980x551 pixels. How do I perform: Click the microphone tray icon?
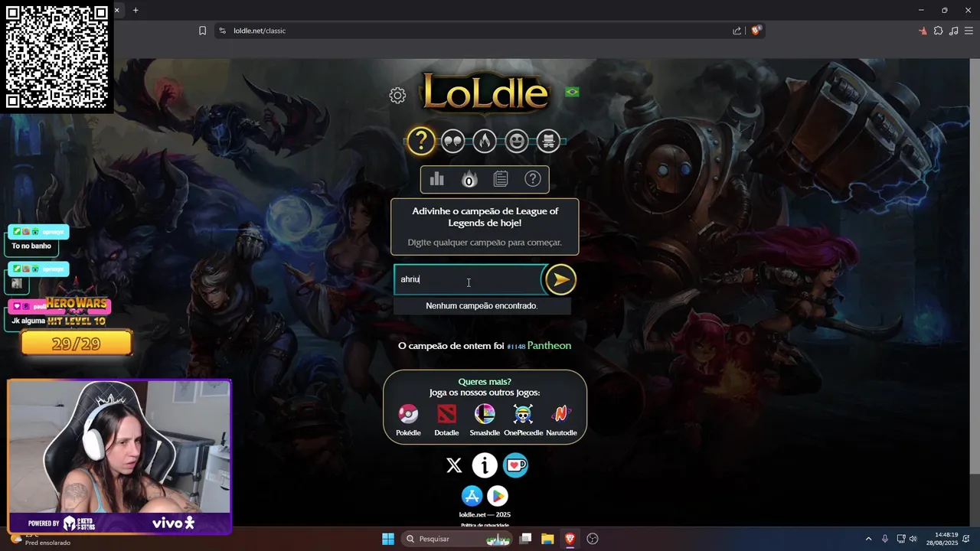(885, 539)
